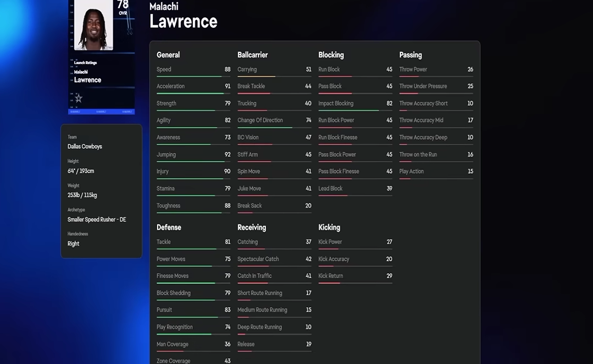
Task: Click the Defense section heading
Action: pos(168,227)
